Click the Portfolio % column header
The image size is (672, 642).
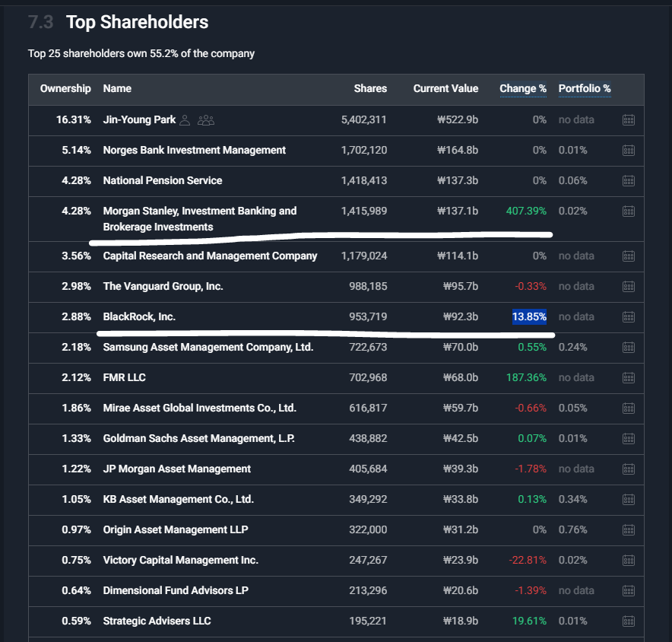pyautogui.click(x=585, y=89)
